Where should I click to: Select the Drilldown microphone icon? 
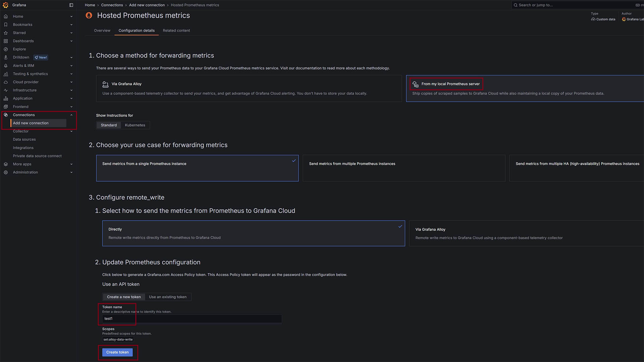pyautogui.click(x=6, y=57)
